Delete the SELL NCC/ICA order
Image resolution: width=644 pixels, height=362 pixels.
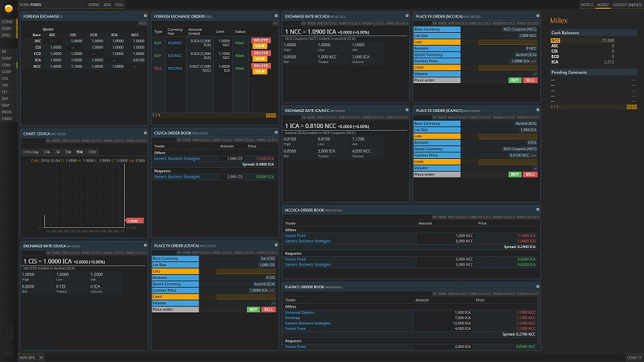(260, 66)
